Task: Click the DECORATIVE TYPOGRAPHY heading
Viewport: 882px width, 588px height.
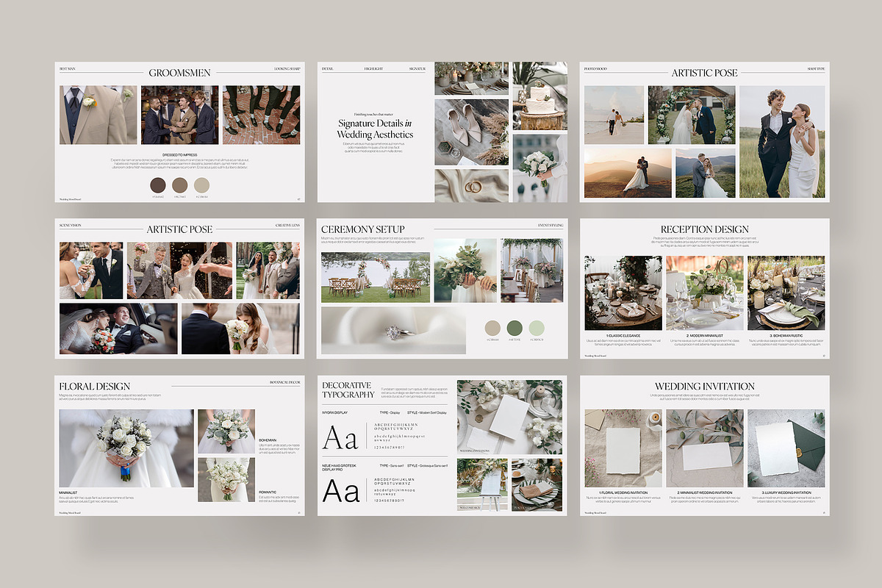Action: pyautogui.click(x=348, y=390)
